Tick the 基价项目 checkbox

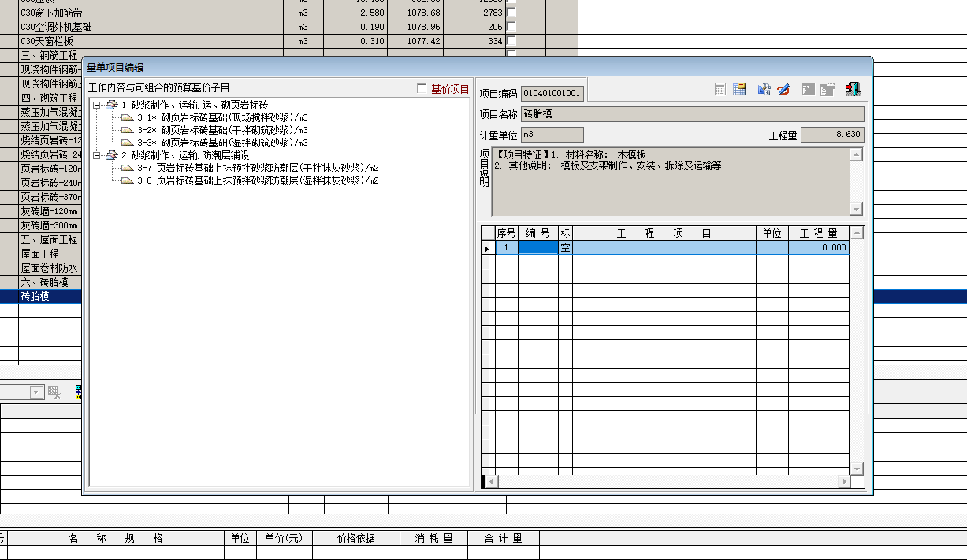click(x=422, y=89)
